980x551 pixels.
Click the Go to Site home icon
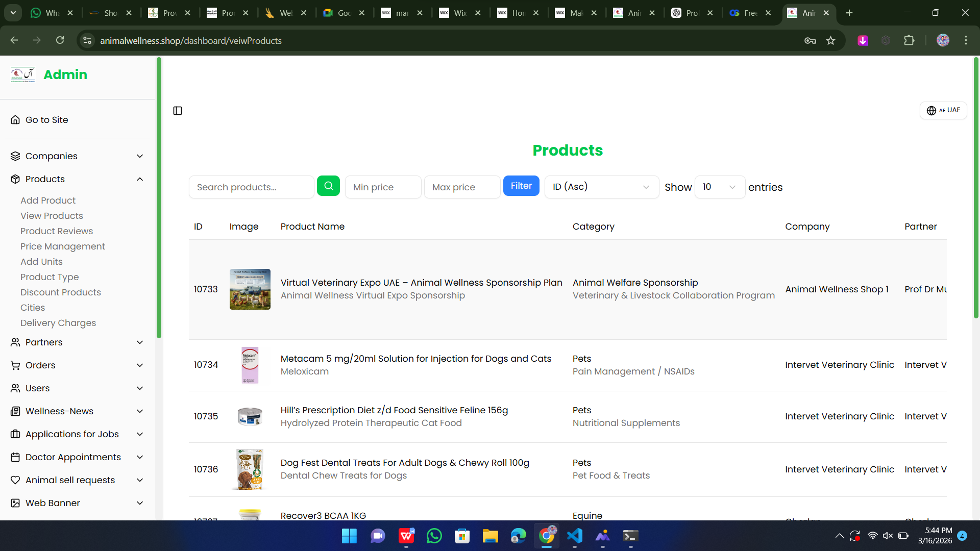tap(15, 120)
